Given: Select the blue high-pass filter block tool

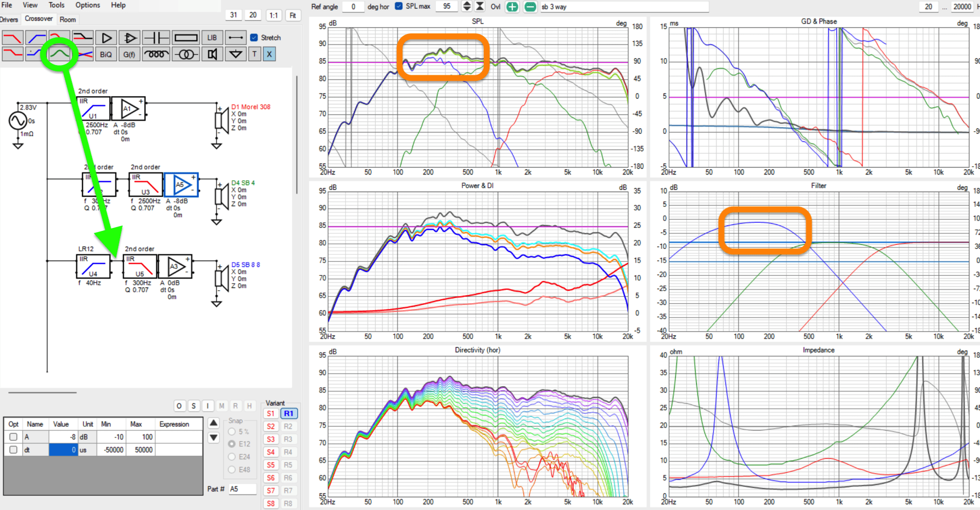Looking at the screenshot, I should [x=36, y=37].
